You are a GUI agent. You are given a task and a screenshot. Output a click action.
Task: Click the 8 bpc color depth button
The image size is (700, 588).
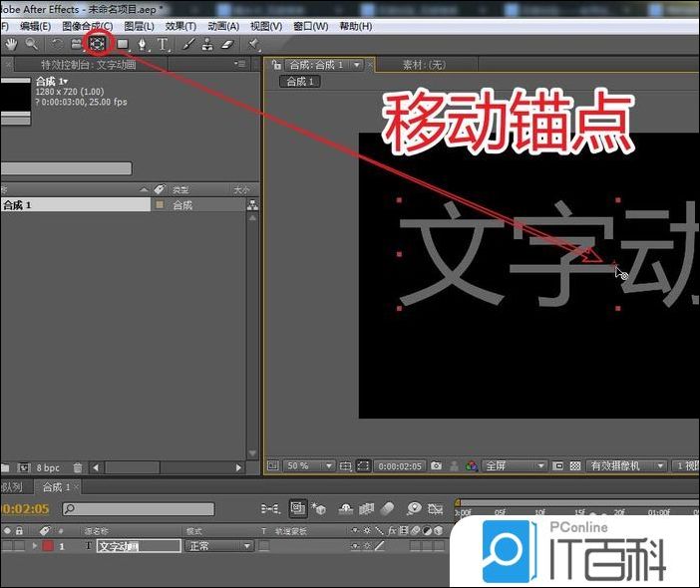[48, 468]
